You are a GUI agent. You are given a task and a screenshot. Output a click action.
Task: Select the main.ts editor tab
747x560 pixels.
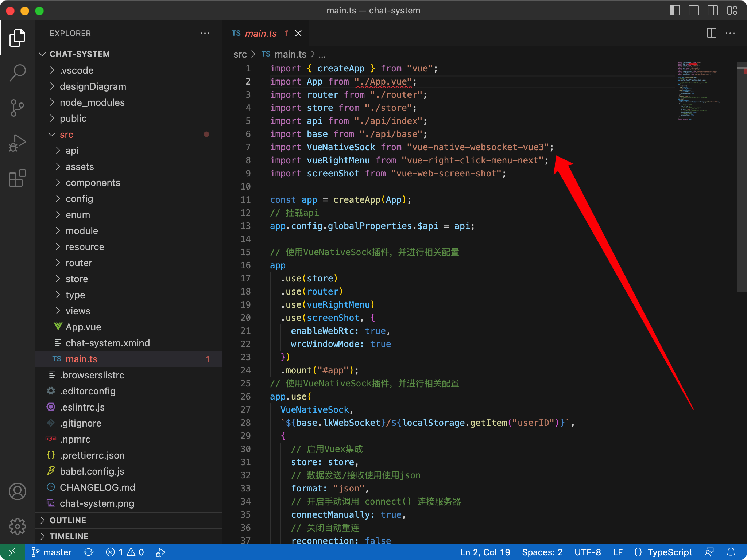coord(260,34)
